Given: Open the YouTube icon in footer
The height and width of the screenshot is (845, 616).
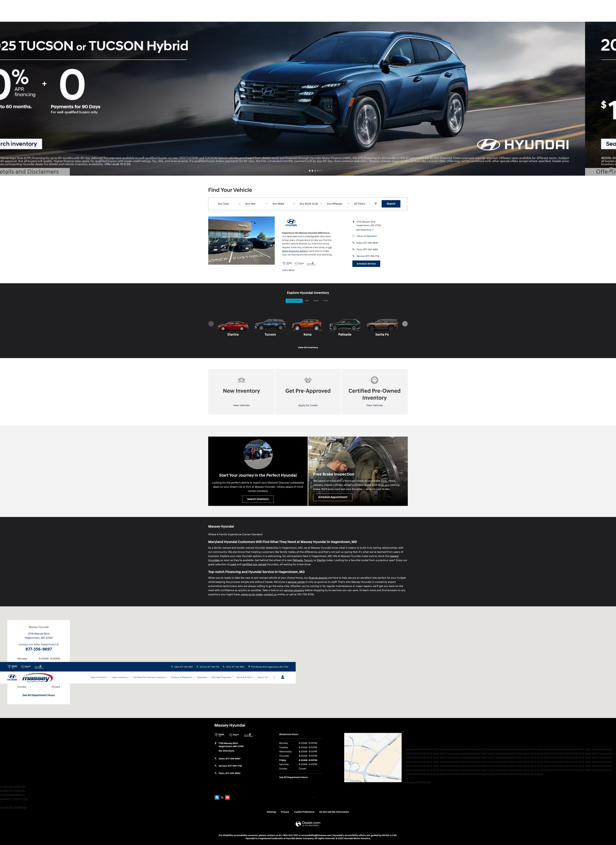Looking at the screenshot, I should [x=227, y=798].
